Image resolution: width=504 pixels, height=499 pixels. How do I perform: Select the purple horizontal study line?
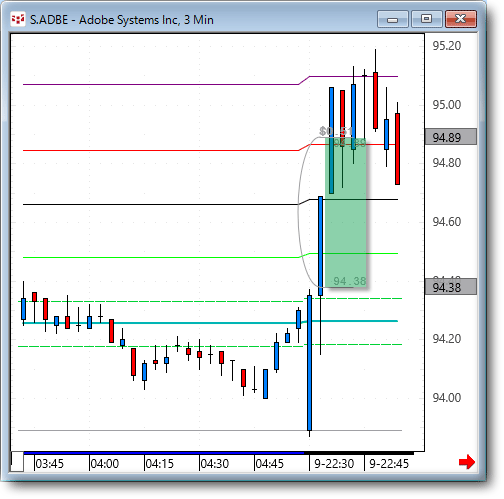(x=160, y=84)
